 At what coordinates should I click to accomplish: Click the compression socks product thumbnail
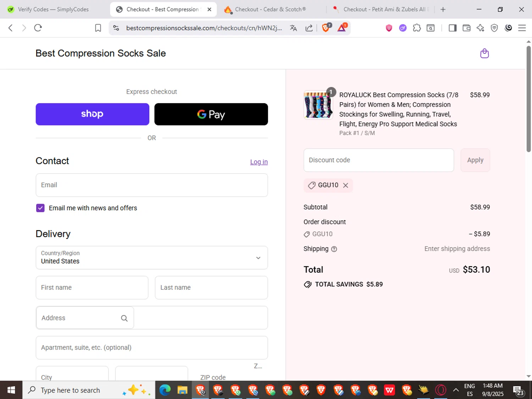(x=318, y=105)
